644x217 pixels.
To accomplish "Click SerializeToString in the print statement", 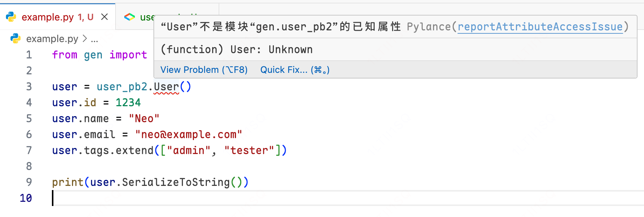I will click(x=176, y=182).
